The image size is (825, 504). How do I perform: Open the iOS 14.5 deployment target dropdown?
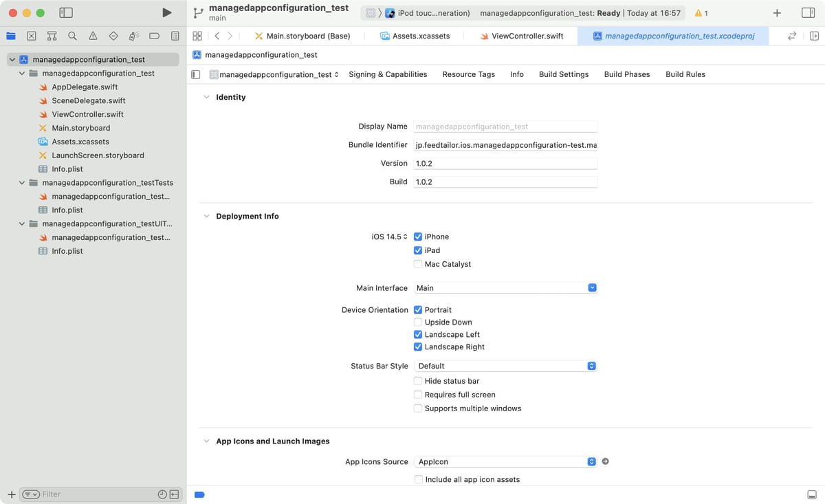click(389, 237)
